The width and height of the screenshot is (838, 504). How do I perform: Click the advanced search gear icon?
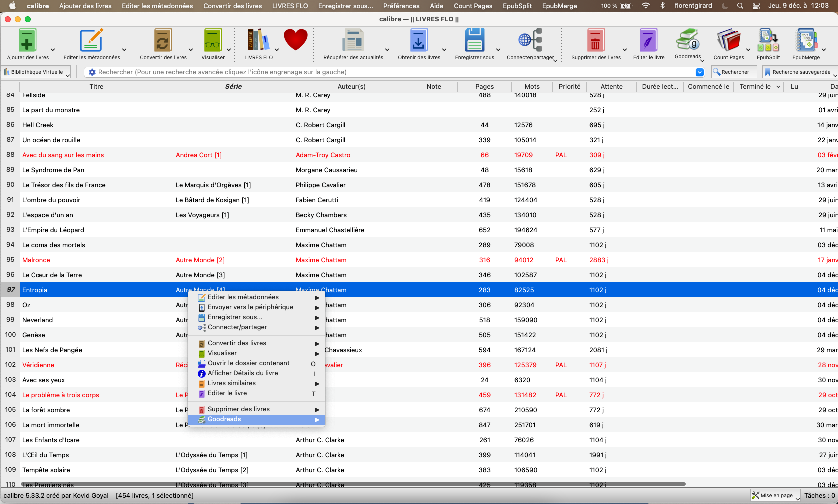(92, 72)
